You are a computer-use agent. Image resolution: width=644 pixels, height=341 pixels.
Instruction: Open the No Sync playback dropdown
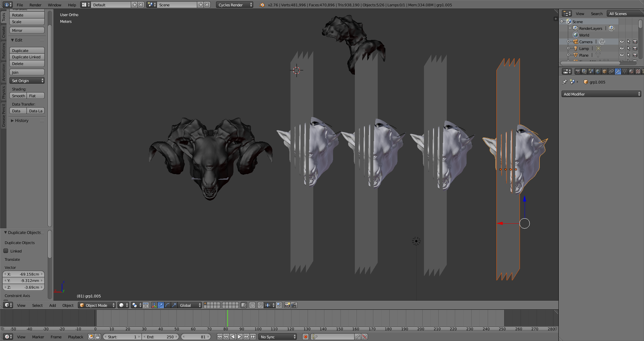(278, 337)
